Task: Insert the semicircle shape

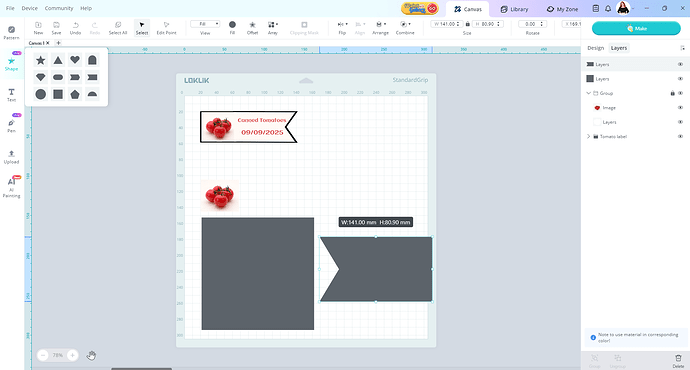Action: click(x=92, y=94)
